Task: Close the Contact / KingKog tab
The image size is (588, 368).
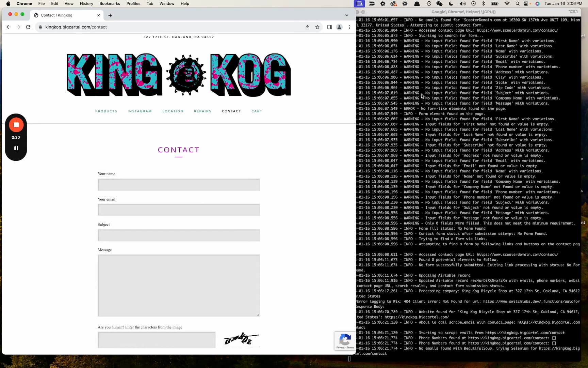Action: click(99, 15)
